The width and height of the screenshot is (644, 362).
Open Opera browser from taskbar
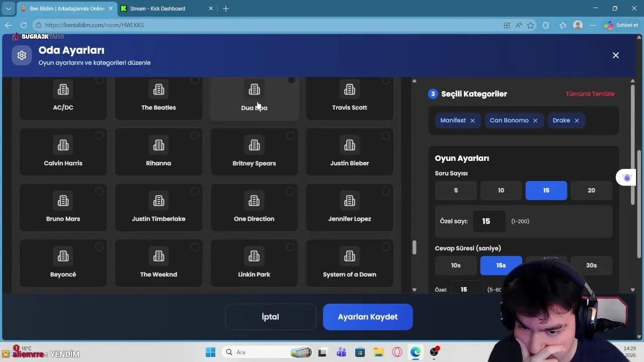pyautogui.click(x=397, y=352)
